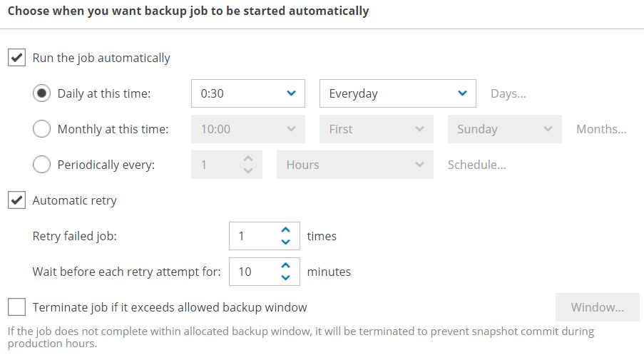Increase retry failed job count arrow
Image resolution: width=644 pixels, height=355 pixels.
[x=285, y=230]
